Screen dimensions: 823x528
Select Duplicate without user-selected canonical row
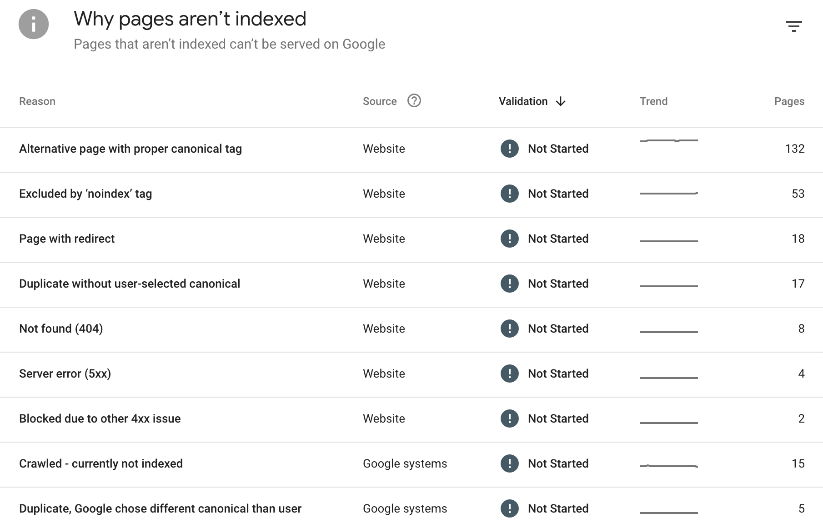(x=129, y=284)
